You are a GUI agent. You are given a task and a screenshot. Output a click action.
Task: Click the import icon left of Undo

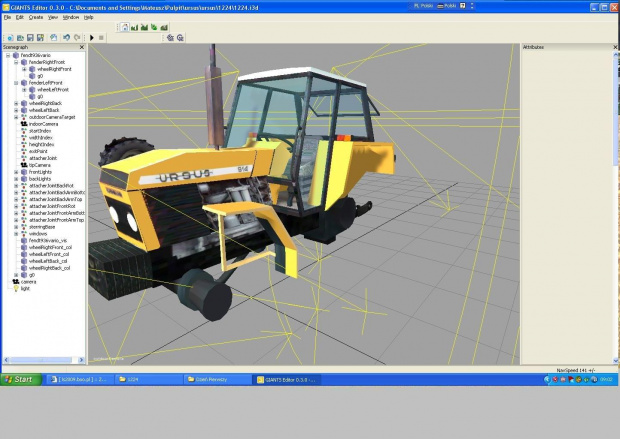point(53,38)
